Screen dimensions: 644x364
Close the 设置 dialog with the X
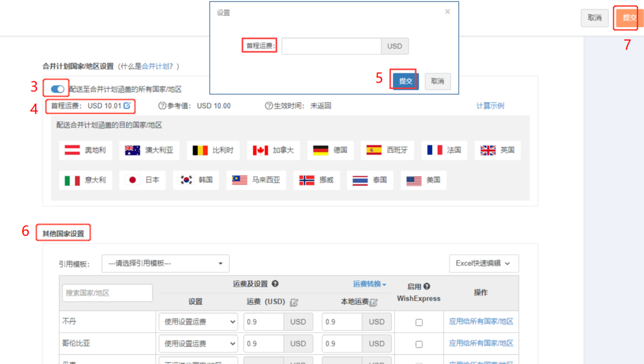448,11
